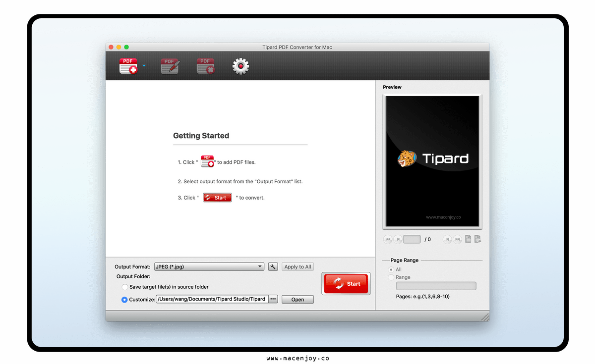This screenshot has width=595, height=364.
Task: Click the big red Start button
Action: coord(346,284)
